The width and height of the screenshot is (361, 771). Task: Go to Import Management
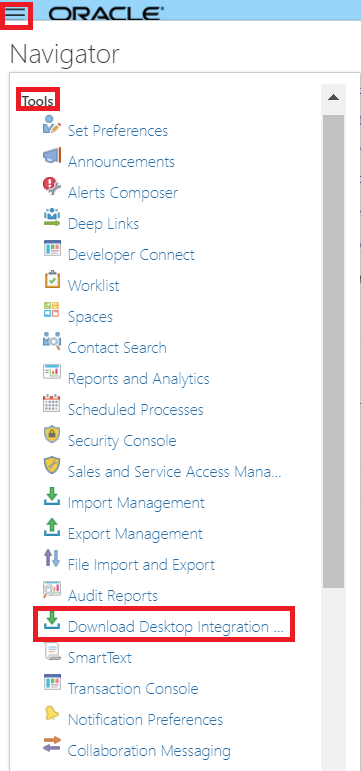(x=136, y=503)
